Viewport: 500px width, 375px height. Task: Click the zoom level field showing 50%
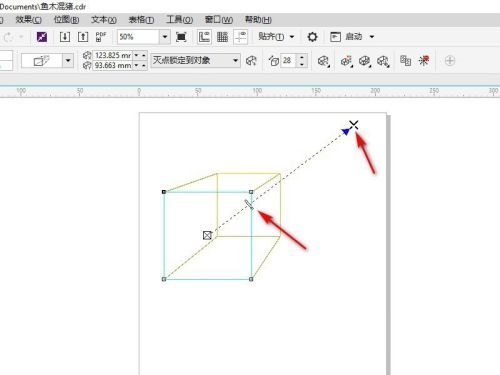[x=138, y=37]
